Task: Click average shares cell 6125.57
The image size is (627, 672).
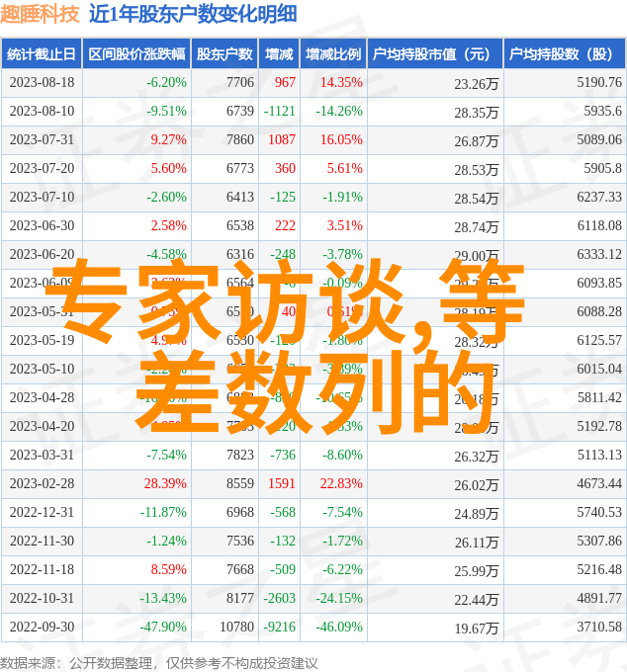Action: [x=599, y=341]
